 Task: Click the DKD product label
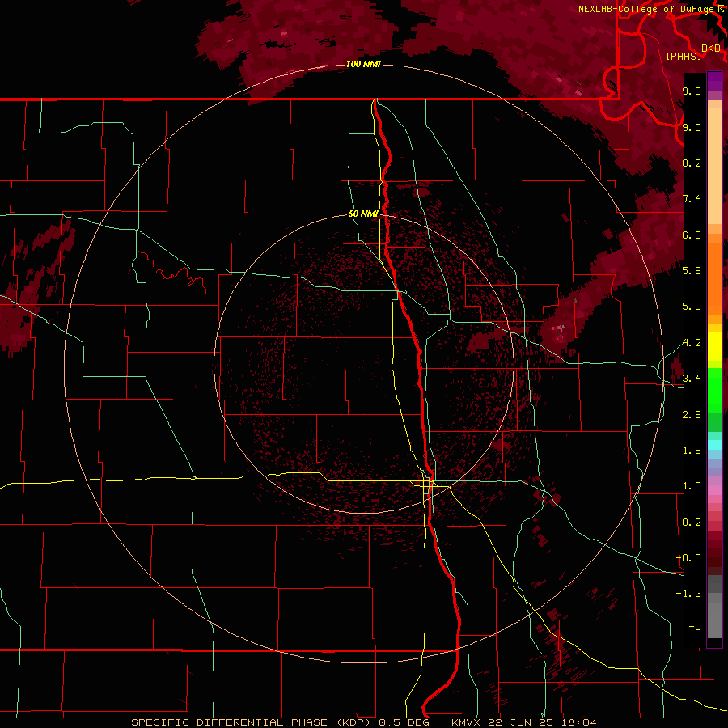pos(711,48)
